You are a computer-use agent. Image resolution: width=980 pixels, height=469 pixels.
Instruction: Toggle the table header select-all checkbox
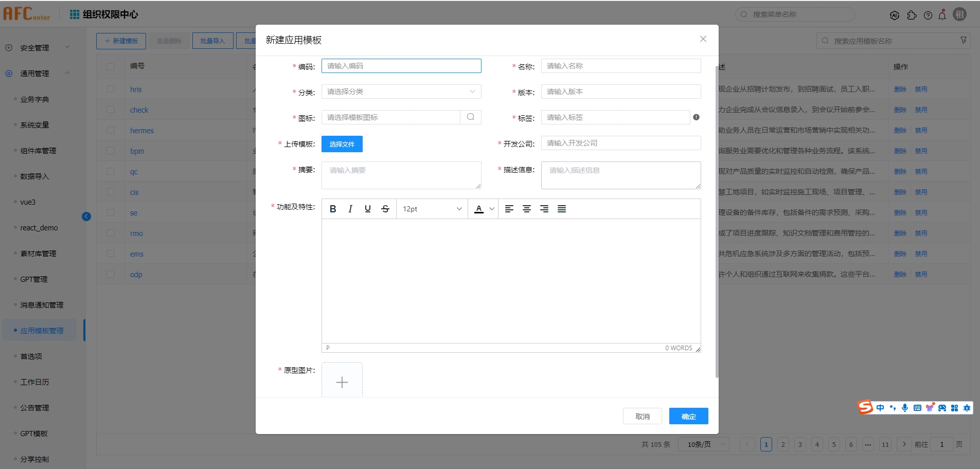point(111,66)
